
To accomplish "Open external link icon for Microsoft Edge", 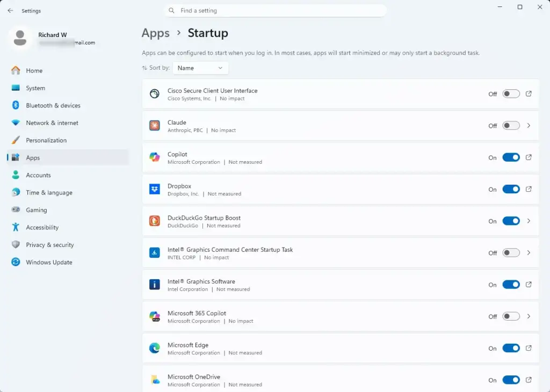I will click(x=529, y=348).
